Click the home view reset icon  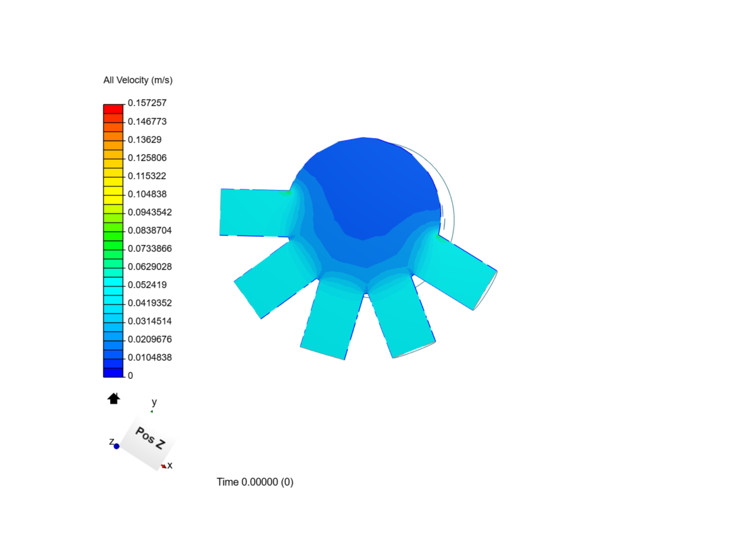point(114,398)
